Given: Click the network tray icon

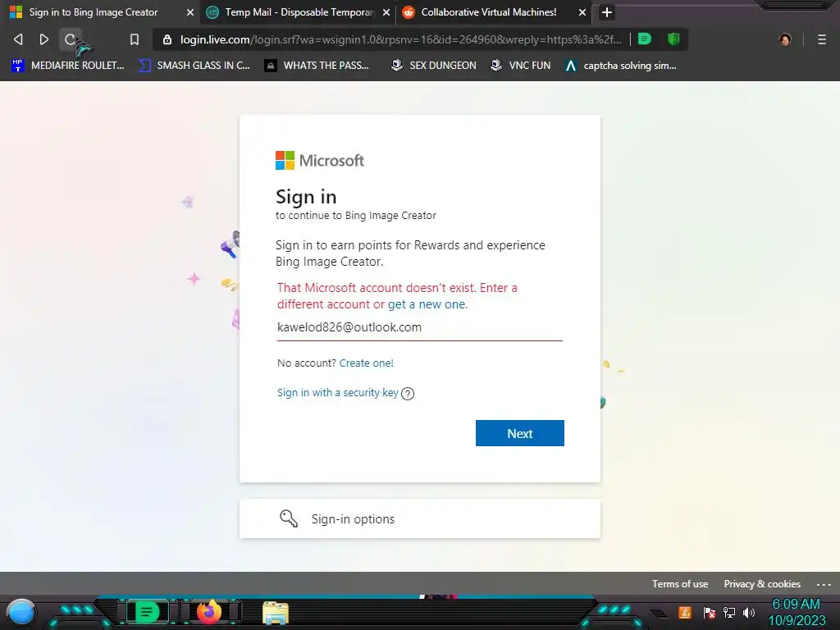Looking at the screenshot, I should coord(729,612).
